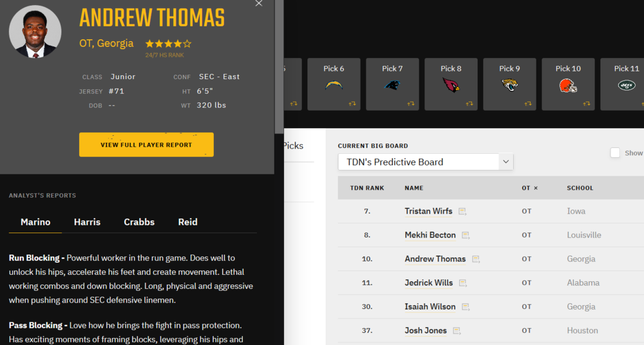Viewport: 644px width, 345px height.
Task: Open the View Full Player Report button
Action: [x=146, y=145]
